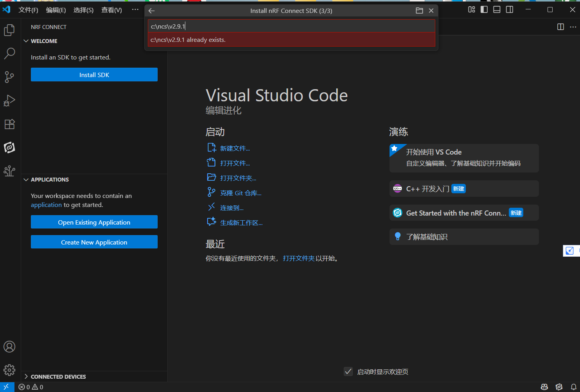
Task: Click the remote window status bar icon
Action: coord(7,387)
